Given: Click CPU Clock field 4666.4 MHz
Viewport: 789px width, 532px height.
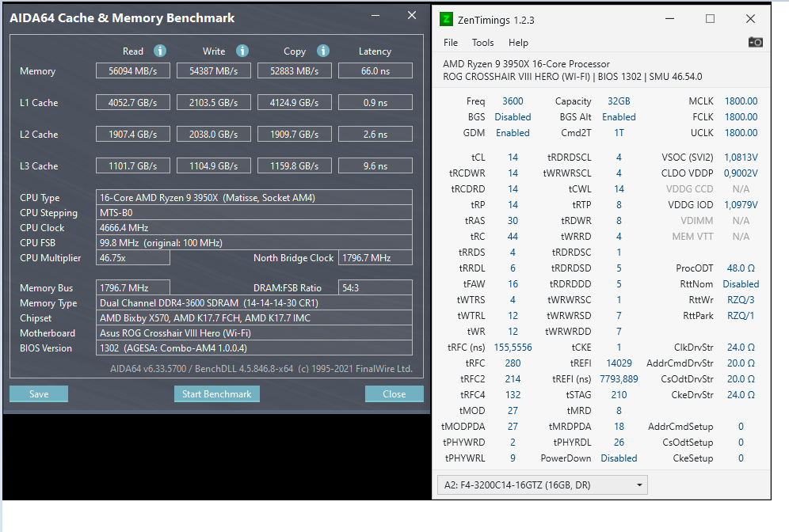Looking at the screenshot, I should coord(254,228).
